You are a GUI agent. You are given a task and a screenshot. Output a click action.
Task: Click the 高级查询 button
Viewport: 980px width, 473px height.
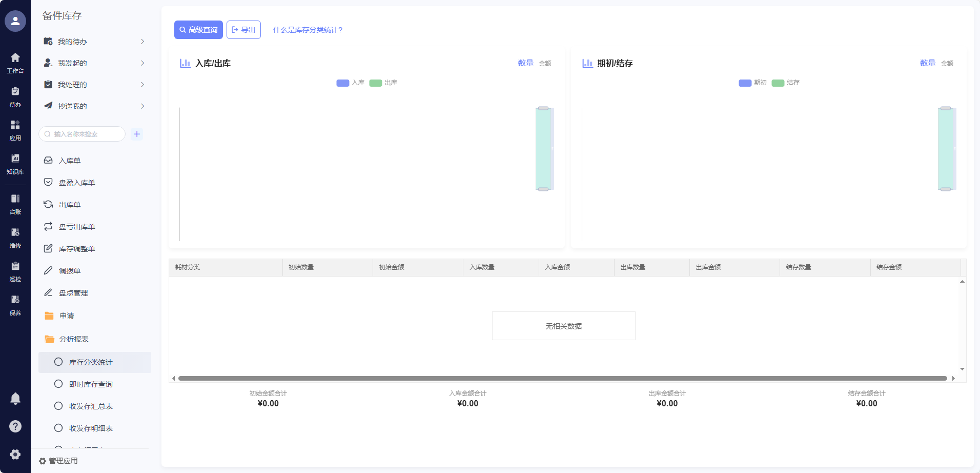pyautogui.click(x=198, y=30)
